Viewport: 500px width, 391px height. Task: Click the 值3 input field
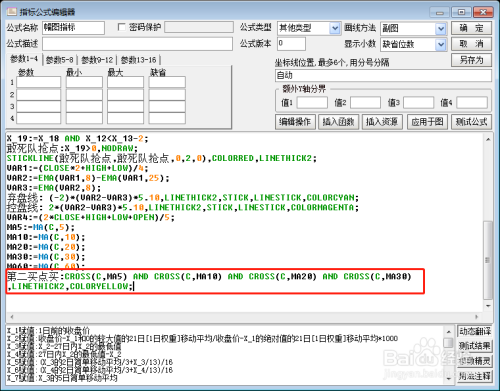click(x=418, y=103)
